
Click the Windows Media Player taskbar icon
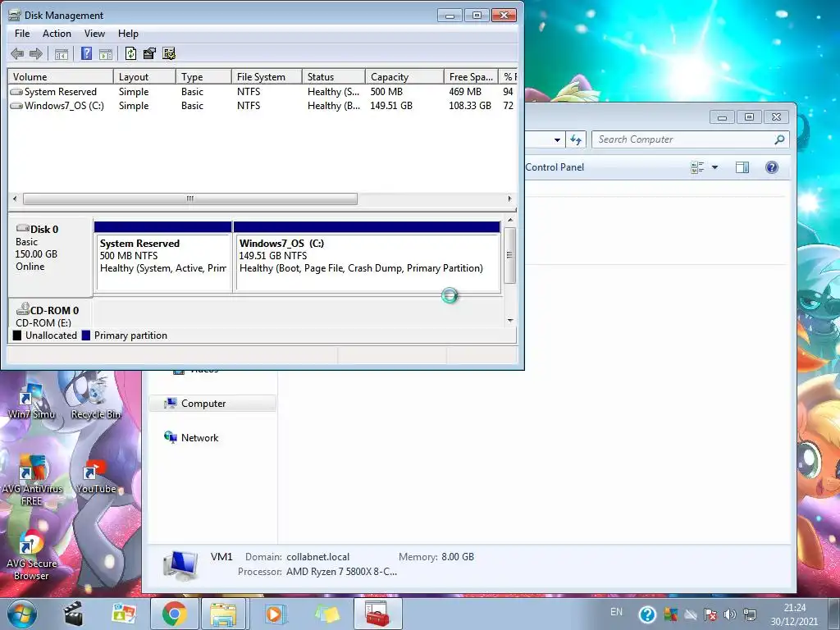[x=274, y=614]
